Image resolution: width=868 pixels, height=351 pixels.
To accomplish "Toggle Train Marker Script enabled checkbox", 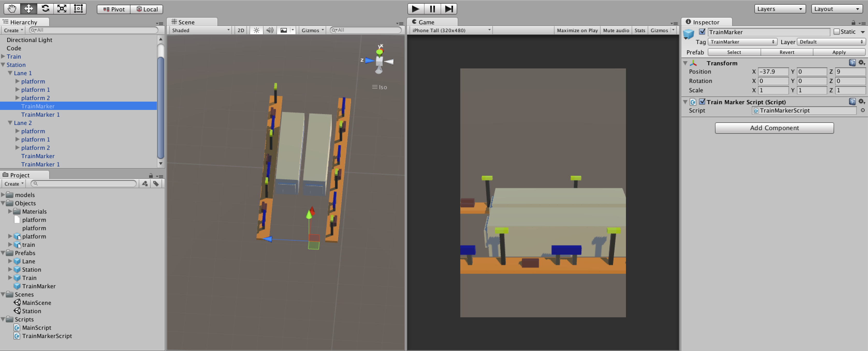I will tap(702, 102).
